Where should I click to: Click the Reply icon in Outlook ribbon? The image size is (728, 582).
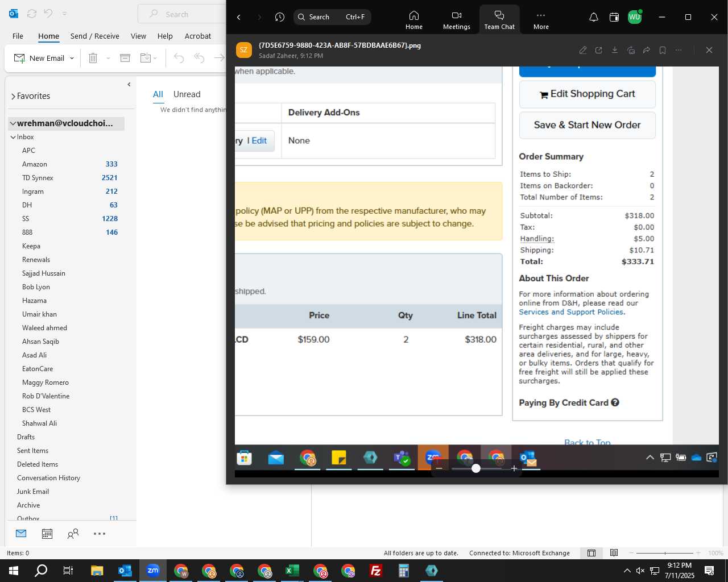tap(179, 58)
